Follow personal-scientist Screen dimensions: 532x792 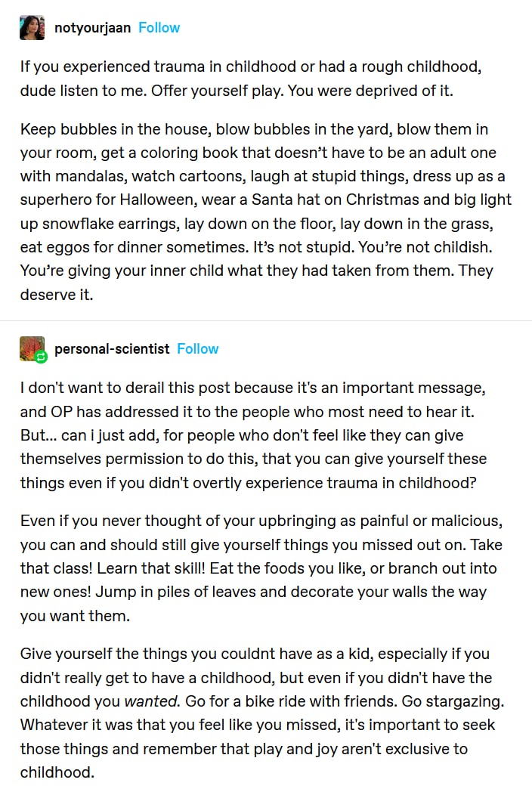click(197, 348)
